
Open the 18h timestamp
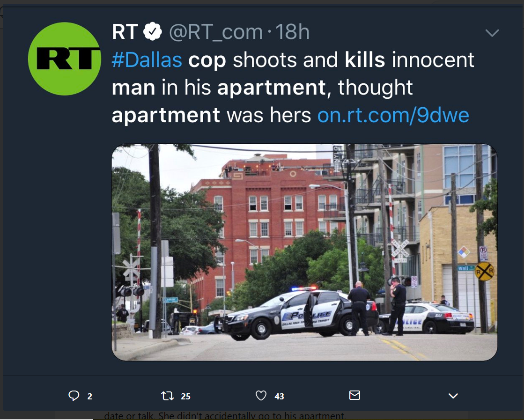click(293, 32)
